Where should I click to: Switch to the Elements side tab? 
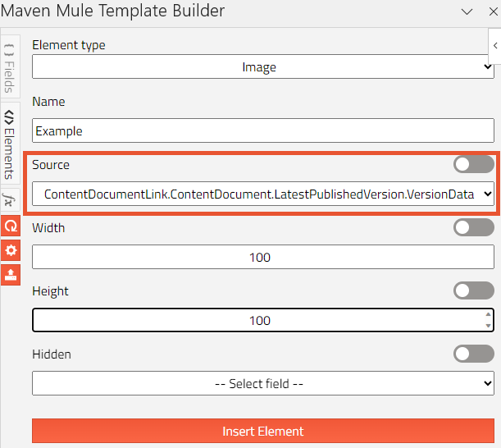pos(10,144)
